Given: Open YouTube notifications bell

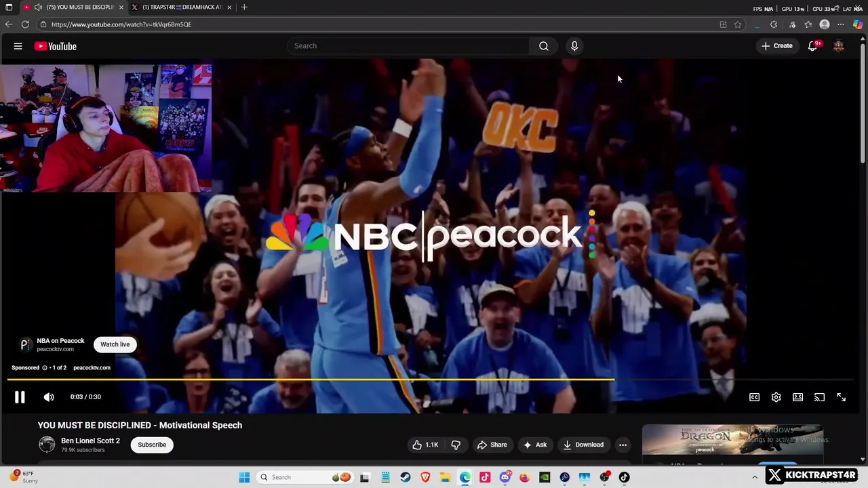Looking at the screenshot, I should point(812,46).
